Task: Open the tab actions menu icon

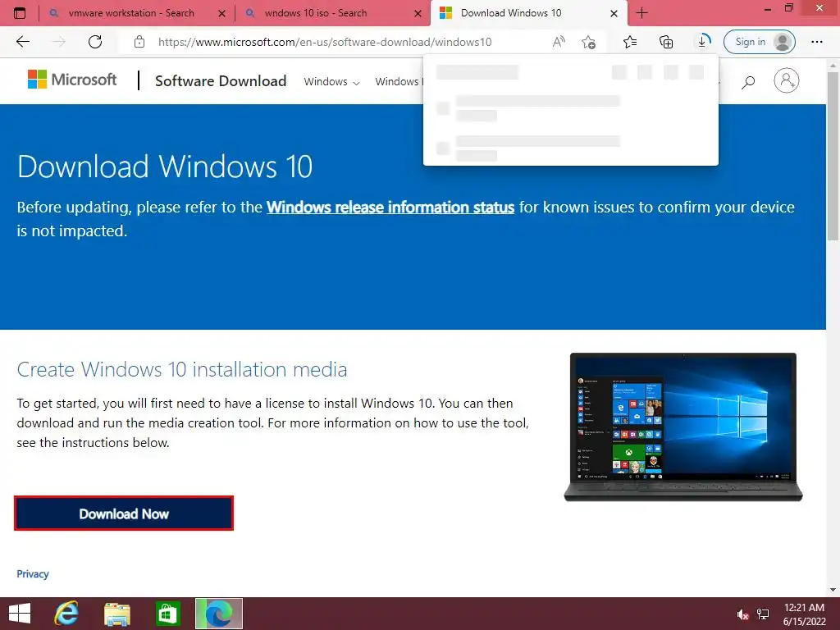Action: tap(20, 13)
